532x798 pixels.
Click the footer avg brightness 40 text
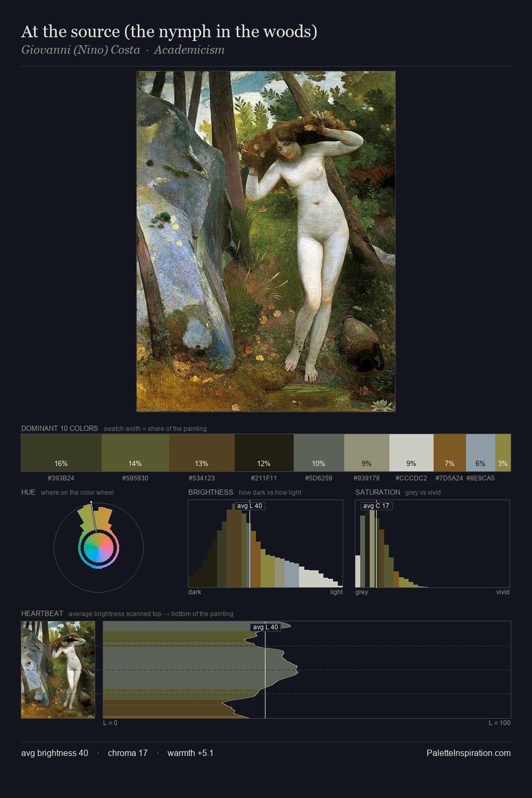[55, 753]
